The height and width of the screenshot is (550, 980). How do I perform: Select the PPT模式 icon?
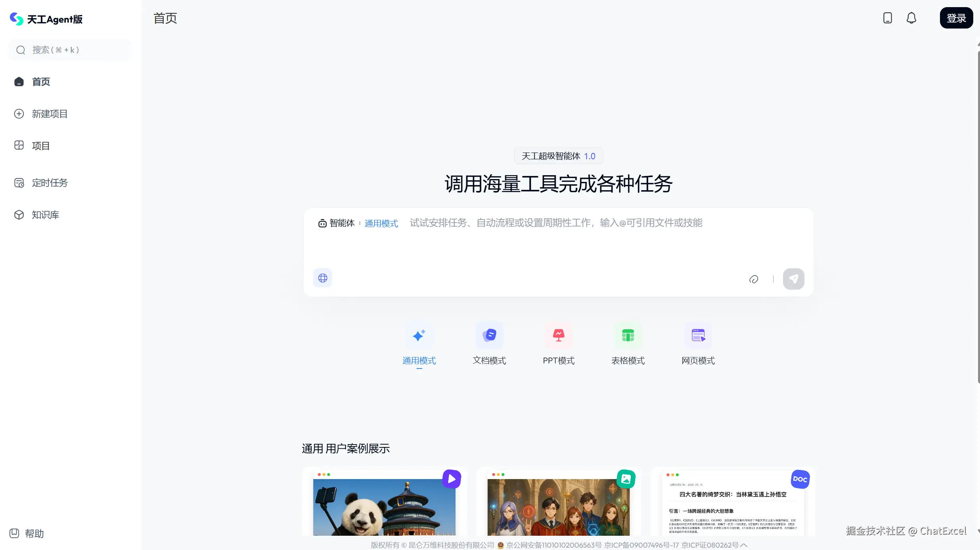click(558, 336)
